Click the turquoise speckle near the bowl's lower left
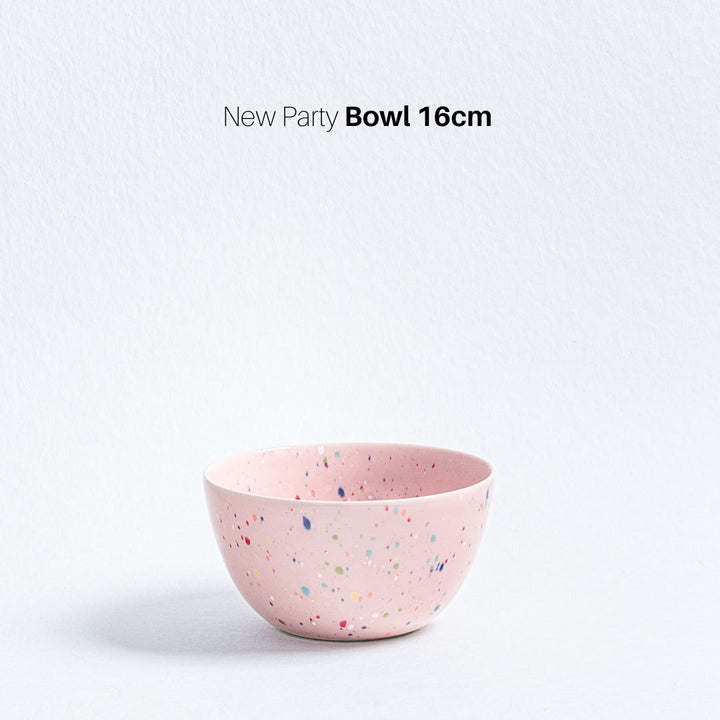Screen dimensions: 720x720 (x=305, y=591)
